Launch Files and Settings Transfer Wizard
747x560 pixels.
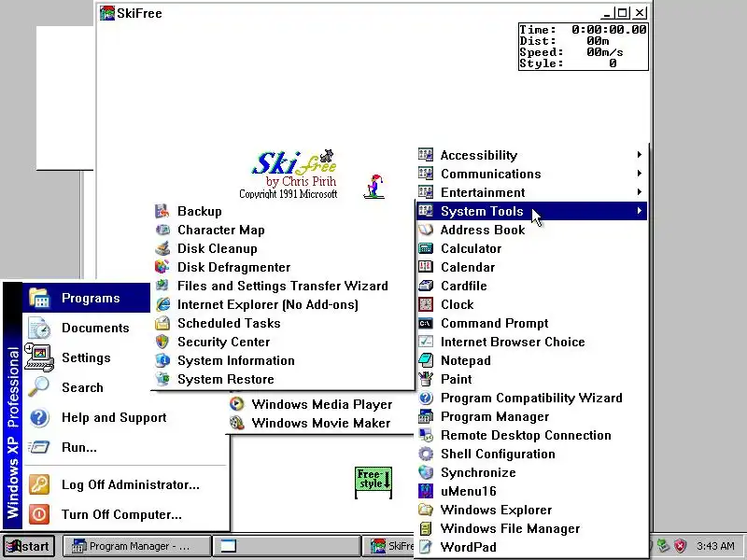tap(283, 286)
